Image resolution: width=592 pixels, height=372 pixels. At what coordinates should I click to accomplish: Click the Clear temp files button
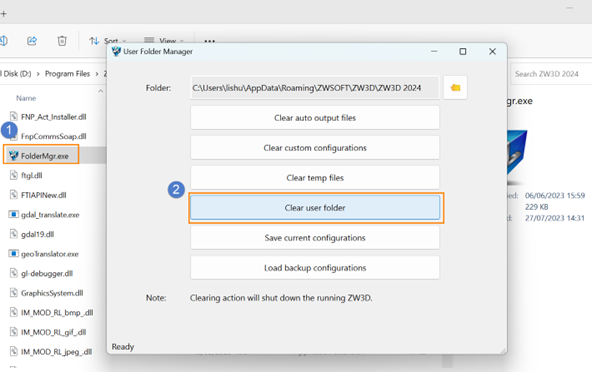(x=315, y=178)
